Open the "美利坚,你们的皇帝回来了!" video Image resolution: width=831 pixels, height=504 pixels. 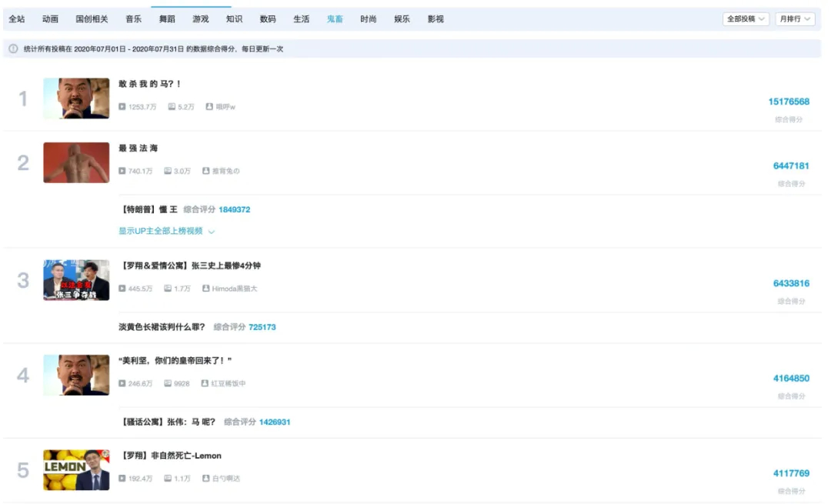(x=175, y=360)
